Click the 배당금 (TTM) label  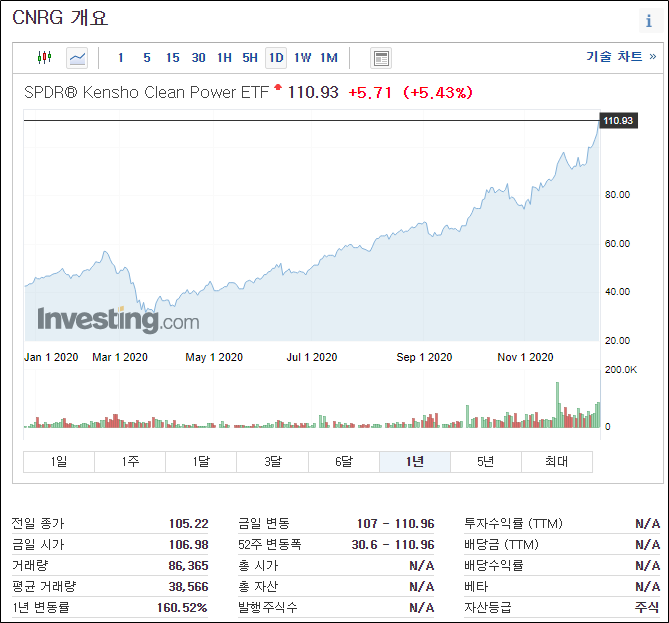[502, 544]
